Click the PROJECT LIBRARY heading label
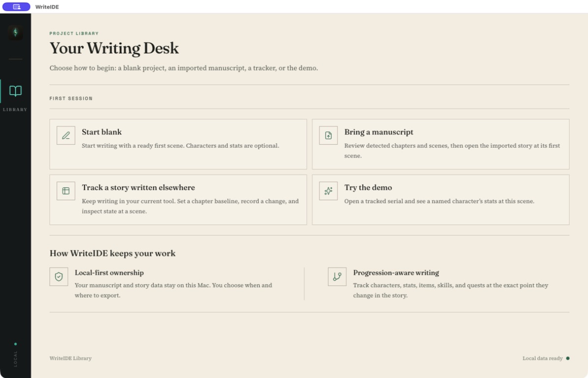 [74, 33]
